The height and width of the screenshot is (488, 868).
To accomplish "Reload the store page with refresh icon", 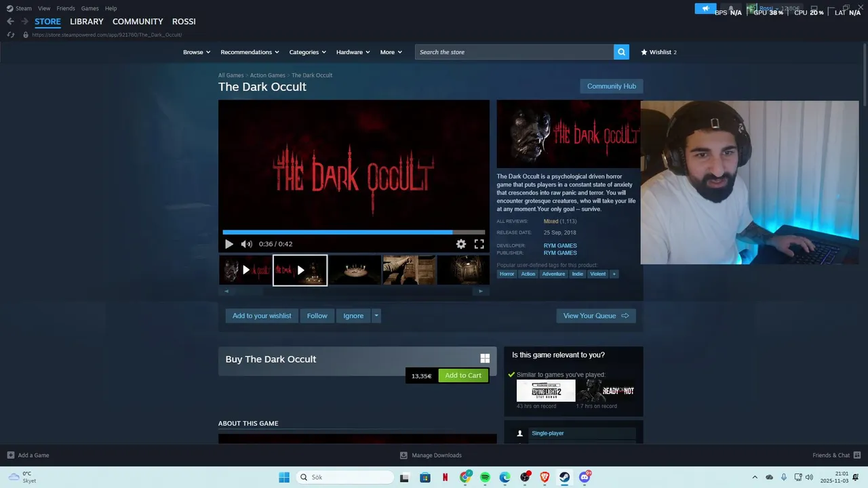I will (10, 35).
